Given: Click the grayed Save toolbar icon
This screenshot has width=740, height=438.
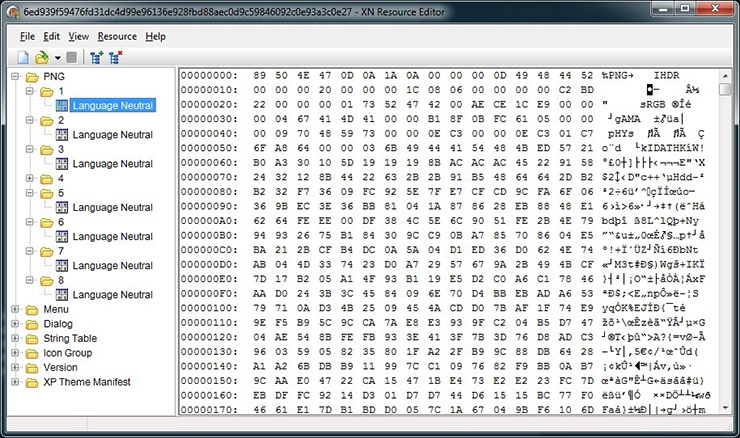Looking at the screenshot, I should 72,57.
